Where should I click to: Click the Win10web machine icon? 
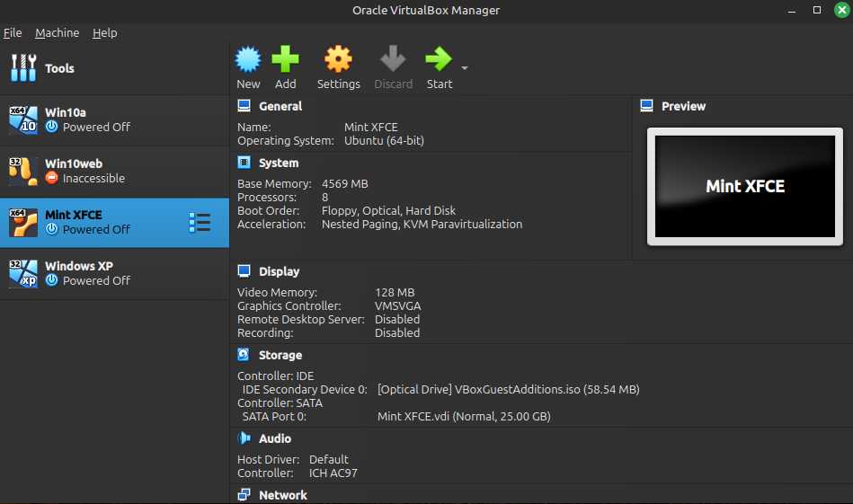pyautogui.click(x=22, y=172)
